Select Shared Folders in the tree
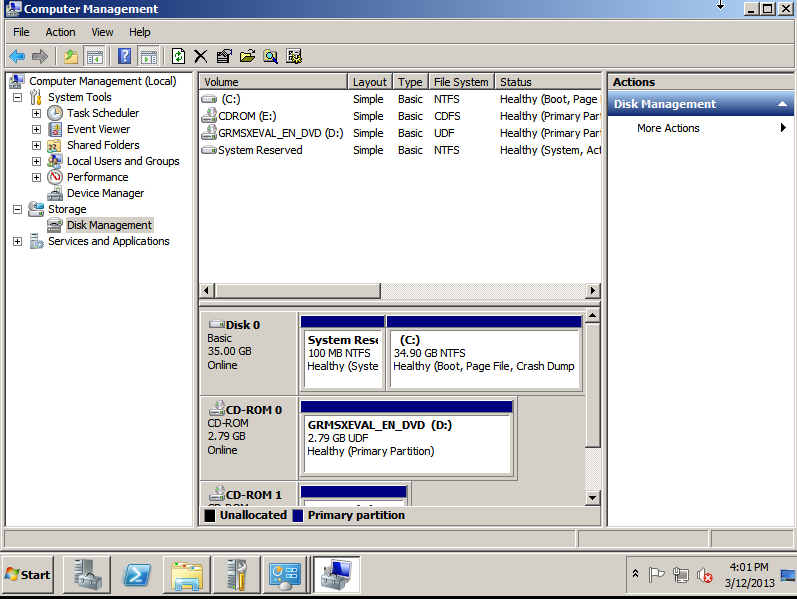Image resolution: width=797 pixels, height=599 pixels. 103,145
